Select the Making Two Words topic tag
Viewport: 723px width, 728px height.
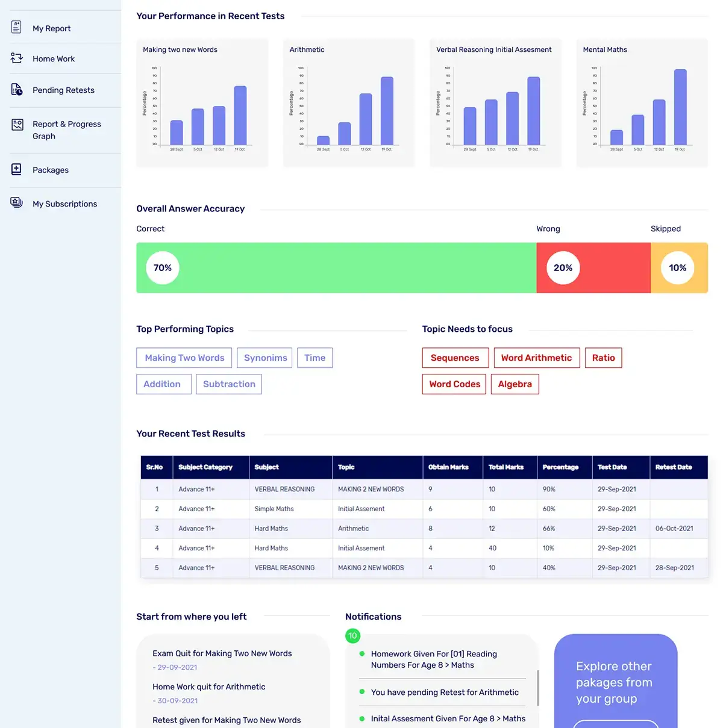(184, 358)
